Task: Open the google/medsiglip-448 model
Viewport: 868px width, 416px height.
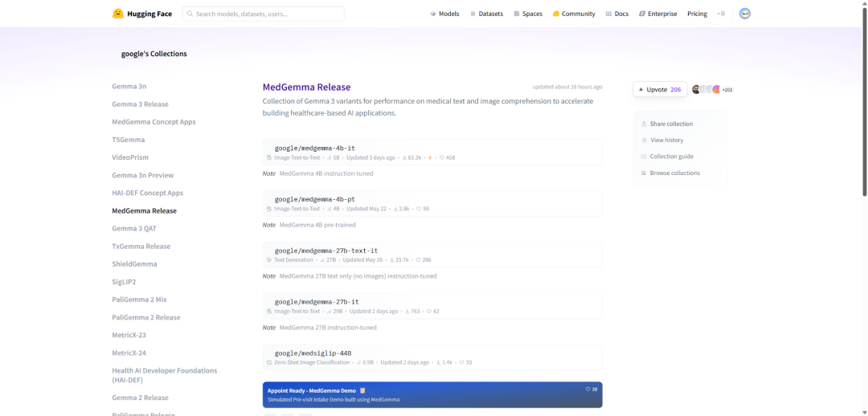Action: click(x=313, y=353)
